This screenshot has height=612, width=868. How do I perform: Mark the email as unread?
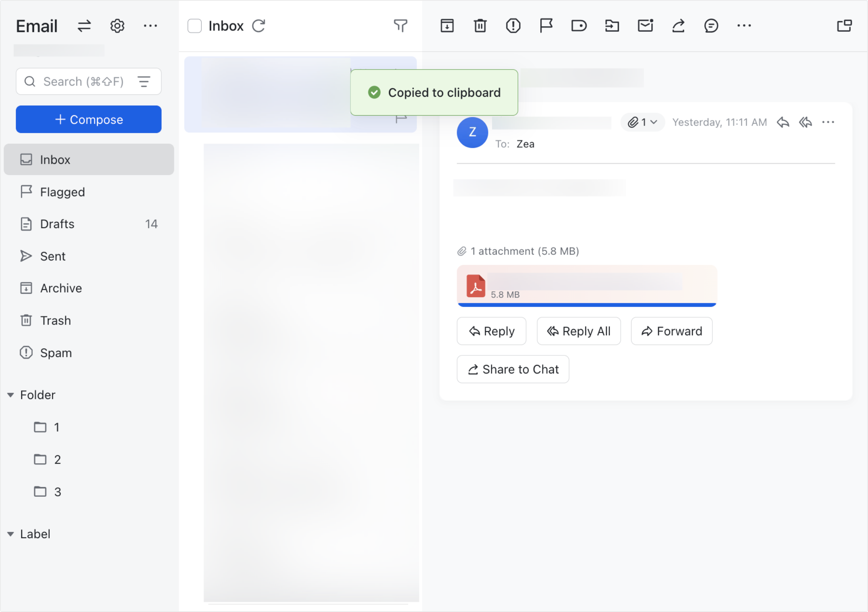[645, 25]
